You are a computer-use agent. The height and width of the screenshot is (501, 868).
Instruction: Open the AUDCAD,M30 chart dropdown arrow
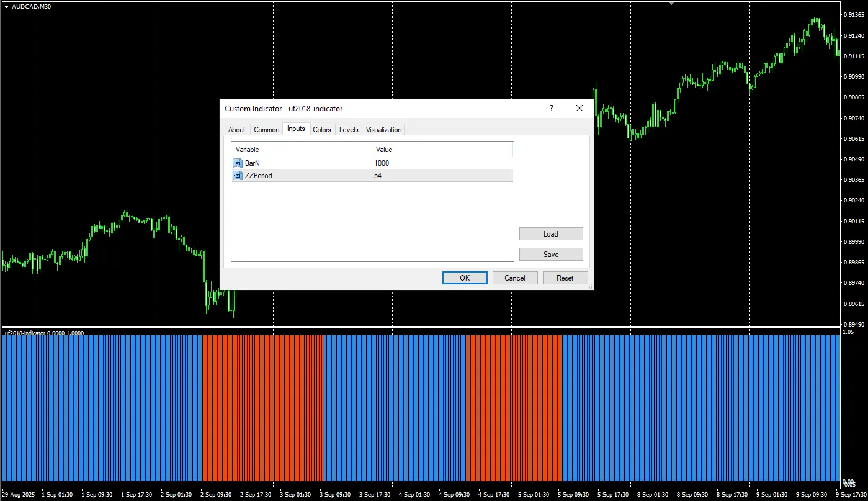pyautogui.click(x=6, y=6)
